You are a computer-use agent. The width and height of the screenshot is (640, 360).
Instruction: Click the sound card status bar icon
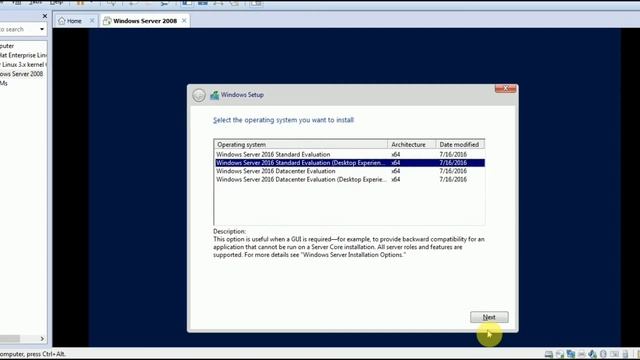[x=592, y=354]
